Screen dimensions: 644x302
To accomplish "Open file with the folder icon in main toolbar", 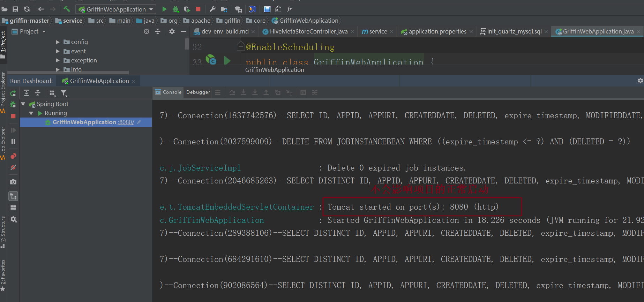I will (5, 9).
